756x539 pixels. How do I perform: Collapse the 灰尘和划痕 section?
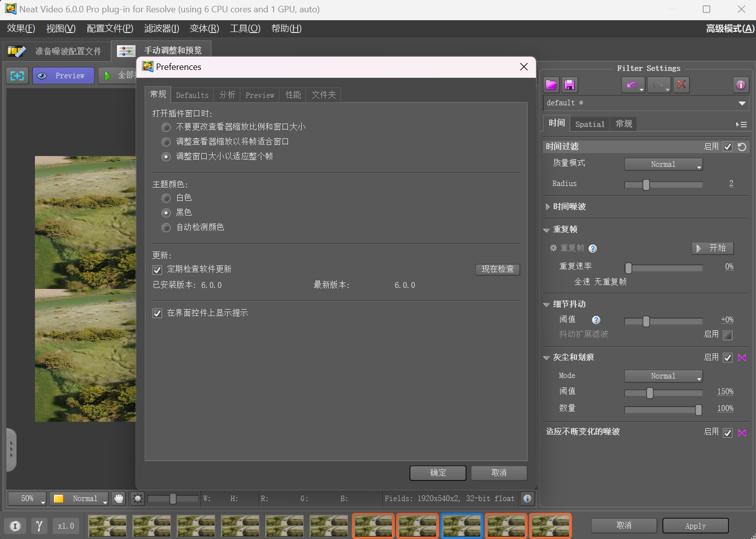pos(546,358)
